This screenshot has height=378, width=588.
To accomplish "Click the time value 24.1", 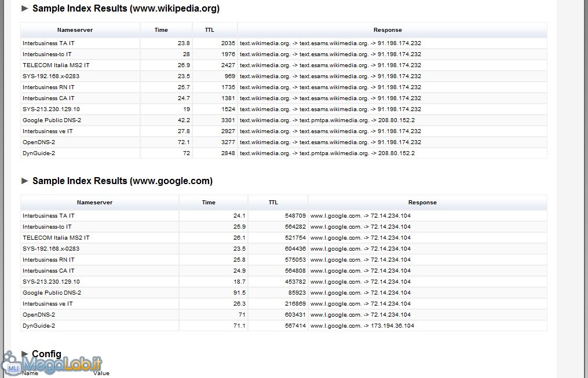I will click(239, 216).
